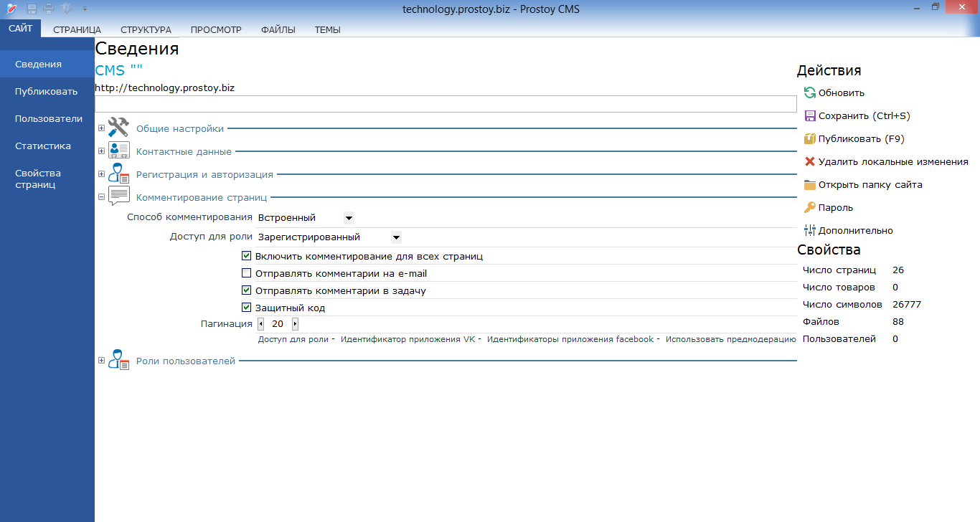Image resolution: width=980 pixels, height=522 pixels.
Task: Decrease pagination value with left arrow
Action: [260, 324]
